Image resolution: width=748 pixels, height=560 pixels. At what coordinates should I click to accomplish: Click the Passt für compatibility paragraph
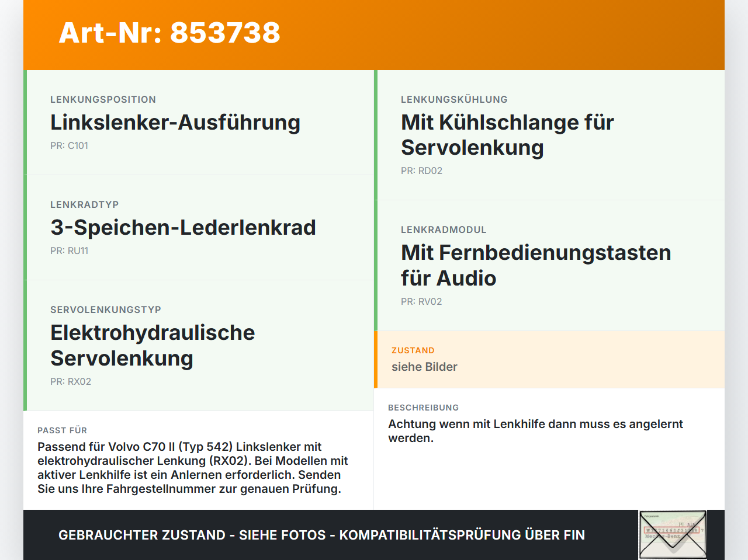193,468
